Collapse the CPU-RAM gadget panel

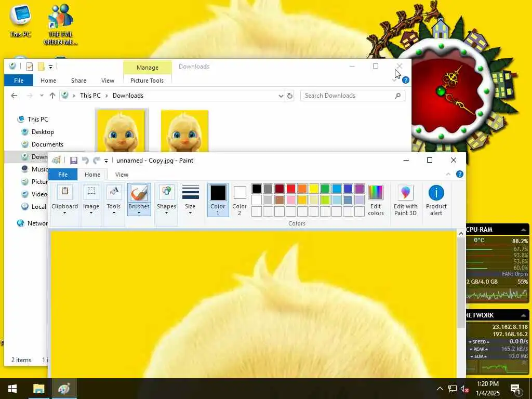524,230
